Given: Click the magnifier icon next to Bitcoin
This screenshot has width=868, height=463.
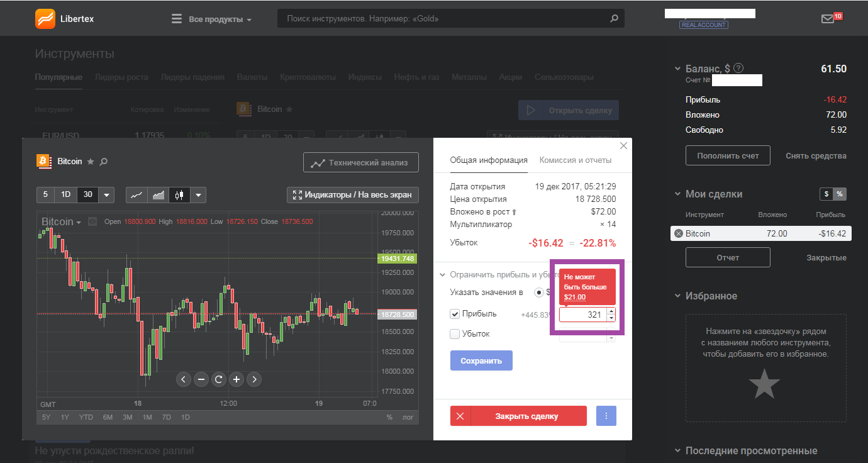Looking at the screenshot, I should click(x=104, y=162).
